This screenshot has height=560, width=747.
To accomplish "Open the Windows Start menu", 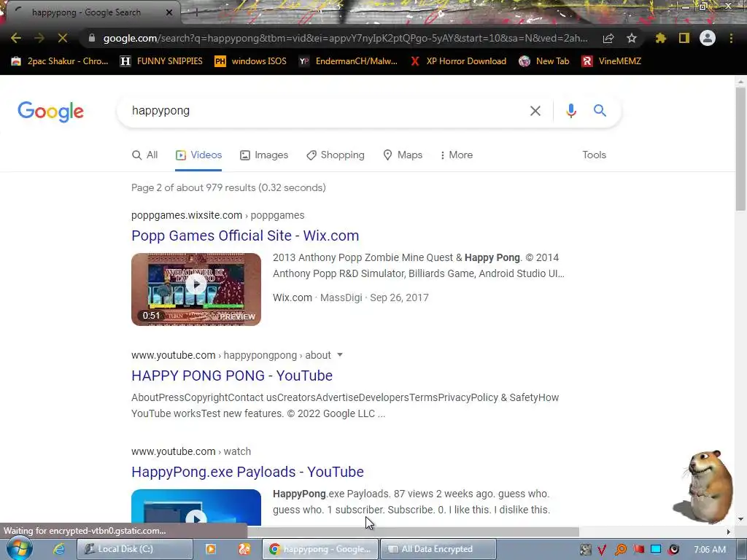I will tap(20, 549).
